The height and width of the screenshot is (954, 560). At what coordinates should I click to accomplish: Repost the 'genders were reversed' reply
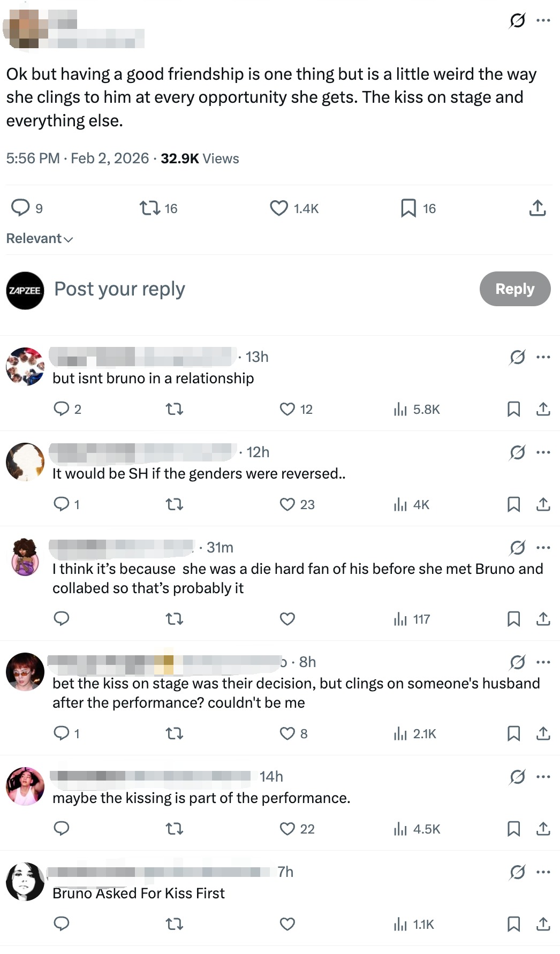[x=175, y=505]
